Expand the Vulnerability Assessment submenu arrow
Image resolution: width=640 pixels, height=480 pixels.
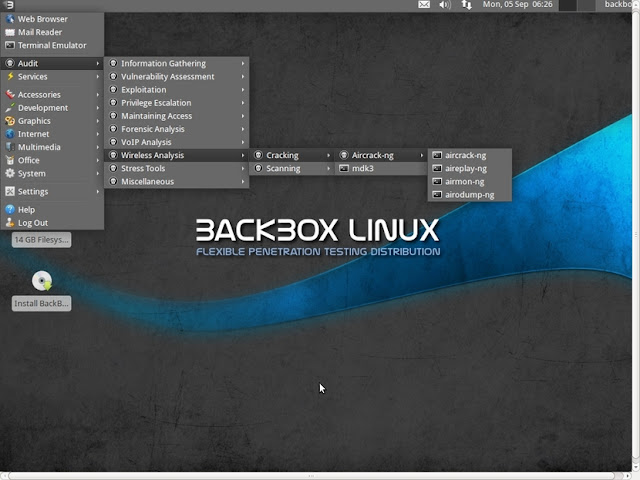[x=243, y=76]
